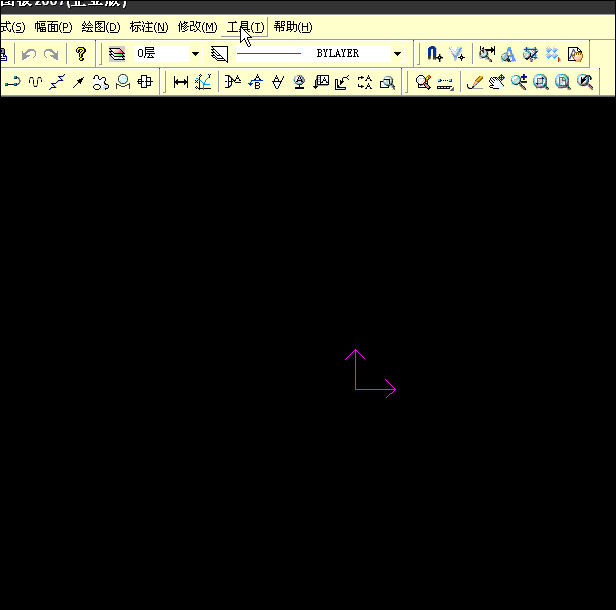Viewport: 616px width, 610px height.
Task: Click the Undo arrow icon
Action: point(29,54)
